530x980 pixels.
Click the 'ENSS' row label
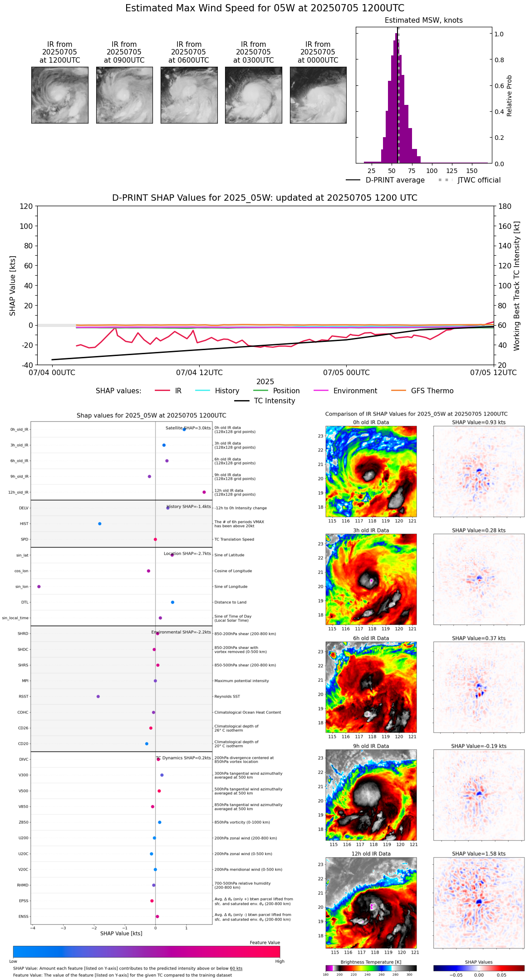tap(24, 917)
